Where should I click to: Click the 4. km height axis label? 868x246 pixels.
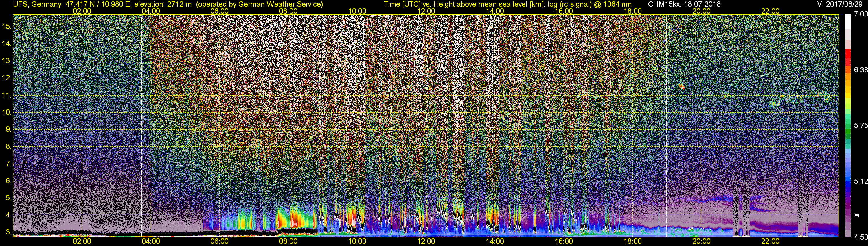tap(9, 215)
